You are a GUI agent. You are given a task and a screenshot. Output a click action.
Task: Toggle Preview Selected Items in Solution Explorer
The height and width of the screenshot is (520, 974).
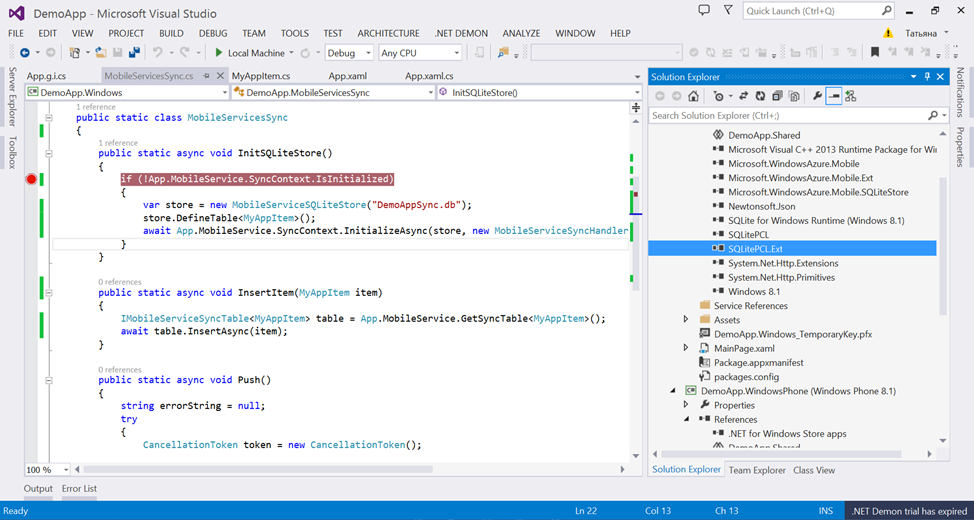[833, 96]
